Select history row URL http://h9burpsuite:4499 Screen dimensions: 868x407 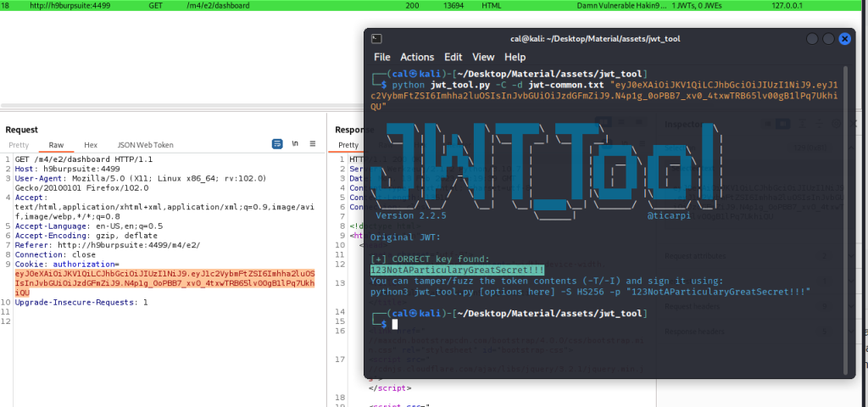click(x=69, y=6)
